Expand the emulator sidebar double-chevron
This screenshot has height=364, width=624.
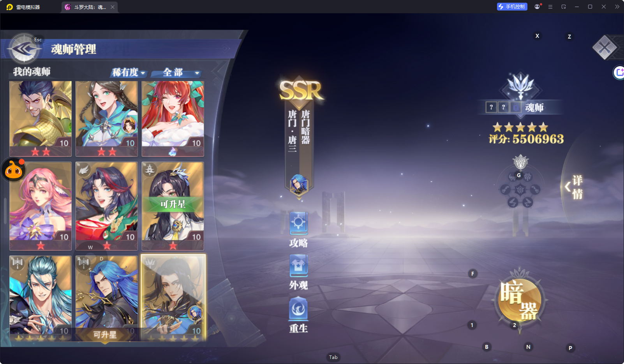[617, 7]
